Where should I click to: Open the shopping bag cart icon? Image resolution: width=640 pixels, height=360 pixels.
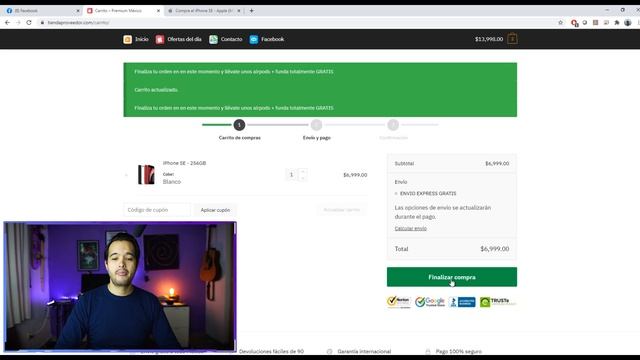512,39
